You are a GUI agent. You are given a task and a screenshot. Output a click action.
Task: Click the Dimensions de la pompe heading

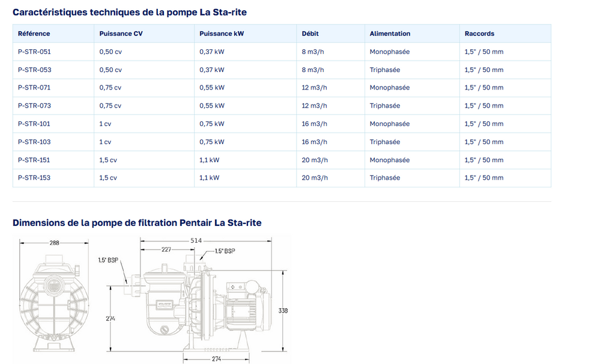137,223
